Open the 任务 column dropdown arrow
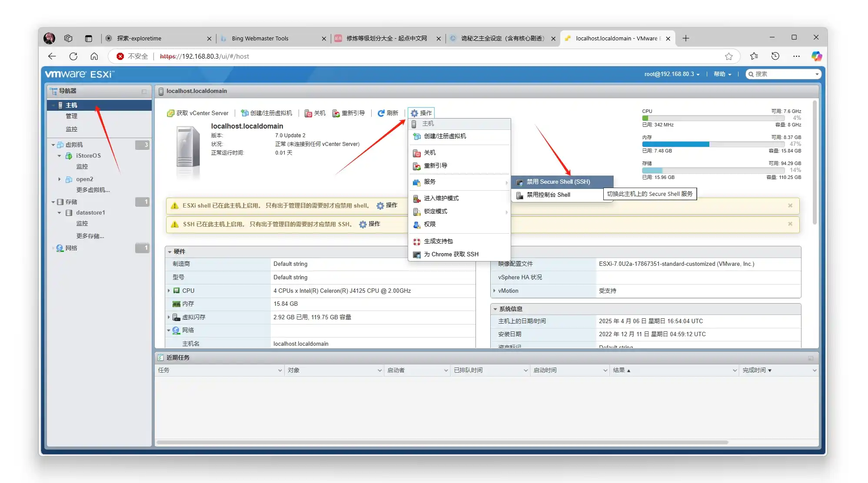The height and width of the screenshot is (483, 868). pos(280,371)
